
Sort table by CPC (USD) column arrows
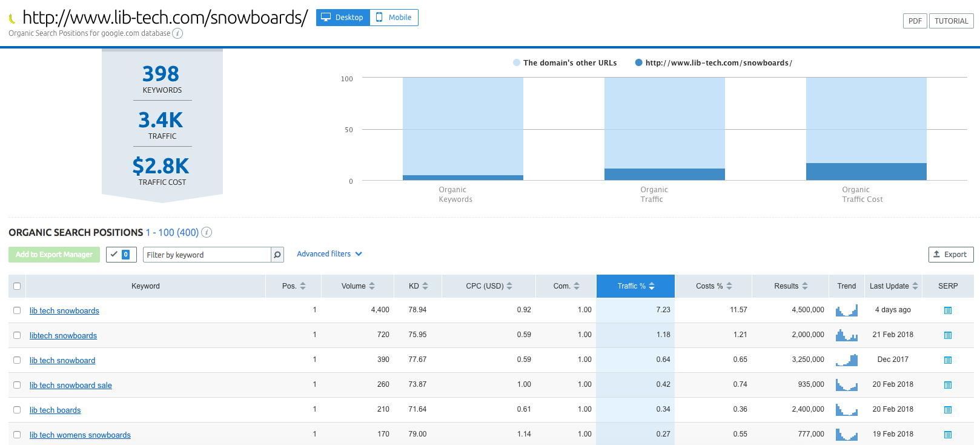(x=509, y=286)
